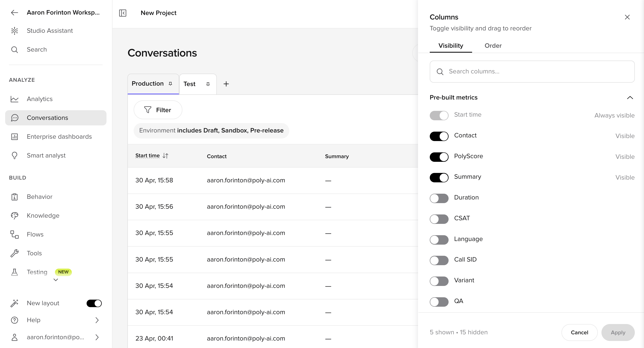This screenshot has width=644, height=348.
Task: Turn off PolyScore column visibility
Action: (x=439, y=157)
